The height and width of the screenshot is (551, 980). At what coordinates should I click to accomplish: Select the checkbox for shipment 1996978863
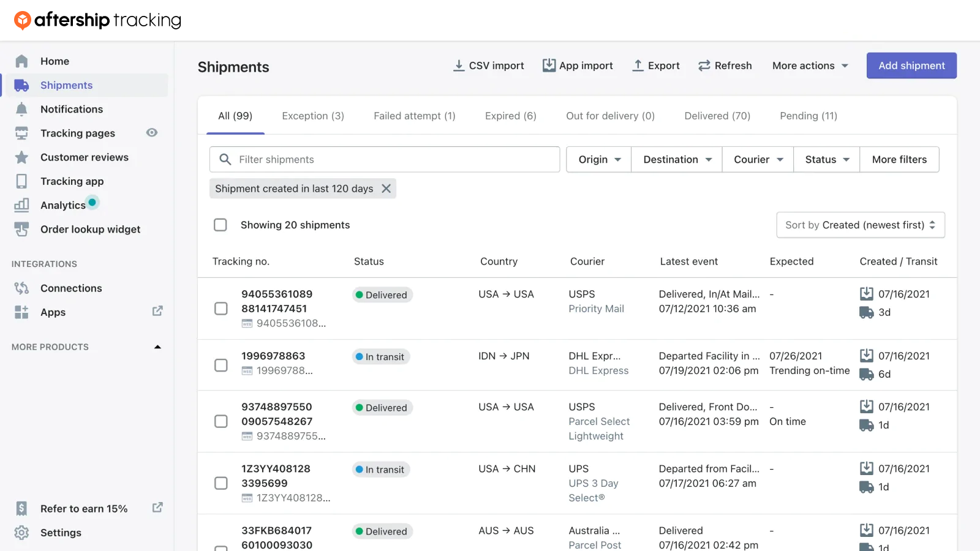click(x=221, y=365)
